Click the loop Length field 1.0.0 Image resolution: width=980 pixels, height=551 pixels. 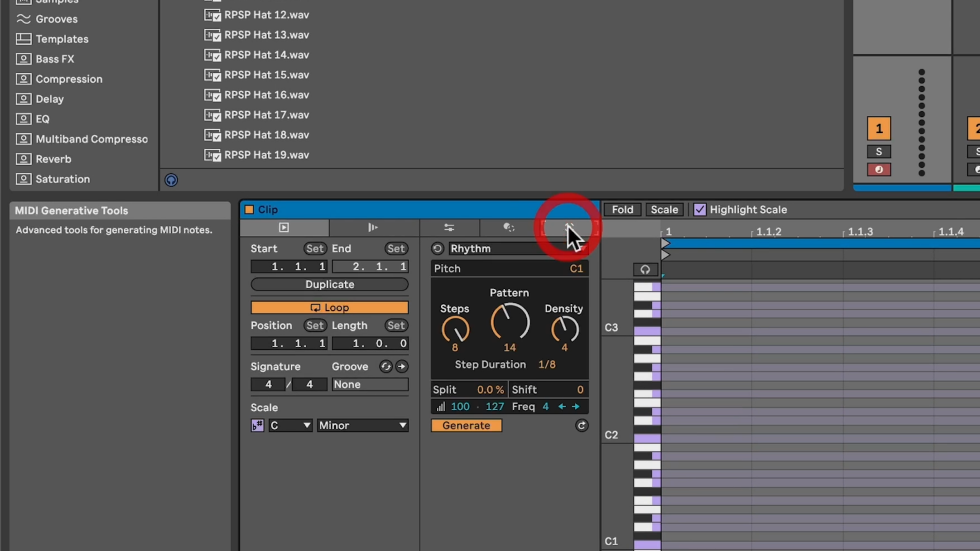pos(370,343)
